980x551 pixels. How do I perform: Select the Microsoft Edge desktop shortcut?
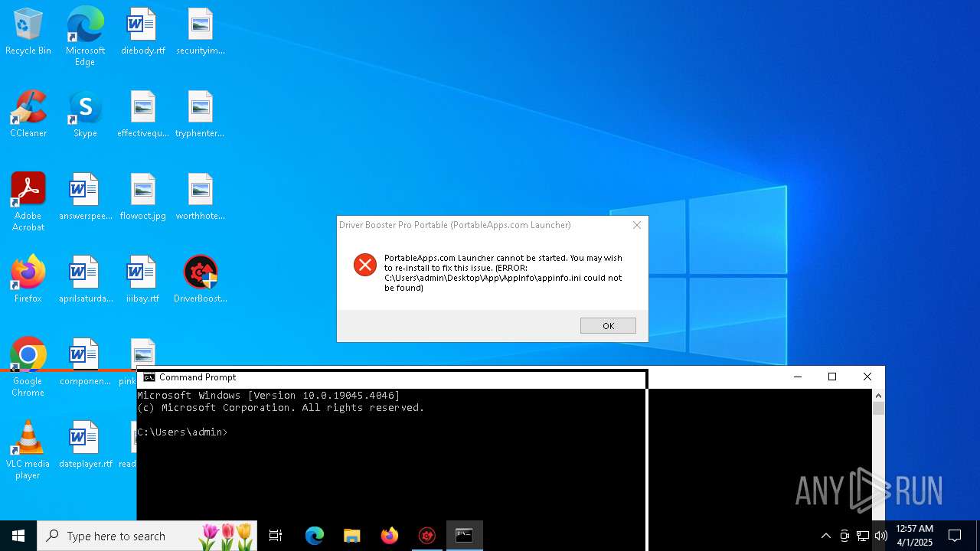tap(85, 37)
